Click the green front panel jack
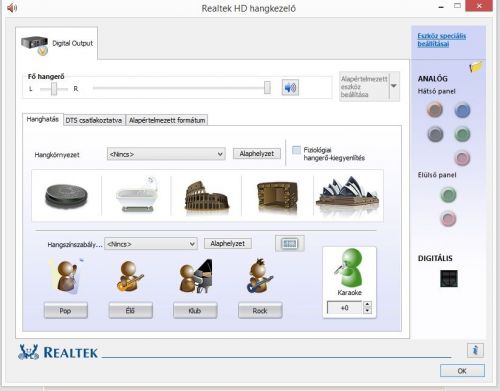The height and width of the screenshot is (391, 500). click(x=448, y=195)
